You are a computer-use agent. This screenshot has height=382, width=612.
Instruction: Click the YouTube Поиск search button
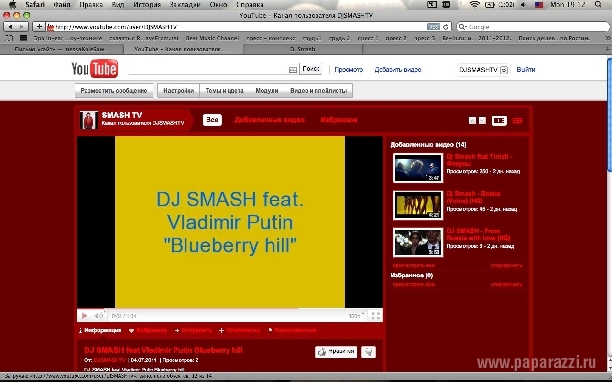311,69
